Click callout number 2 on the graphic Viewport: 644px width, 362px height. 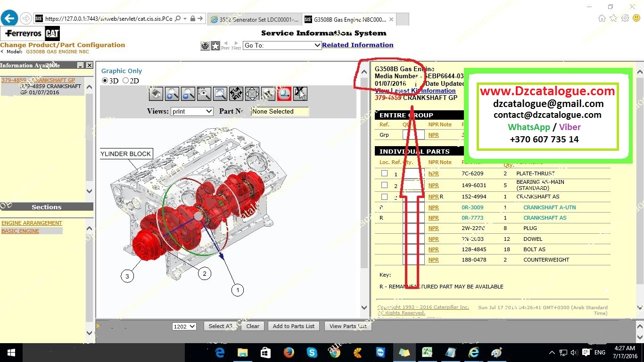click(204, 273)
